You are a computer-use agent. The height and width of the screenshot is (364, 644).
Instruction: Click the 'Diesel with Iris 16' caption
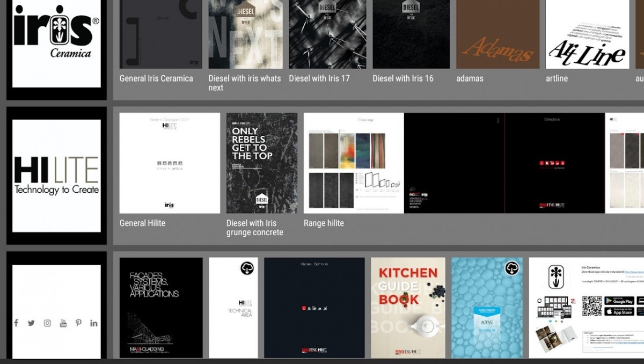click(403, 78)
